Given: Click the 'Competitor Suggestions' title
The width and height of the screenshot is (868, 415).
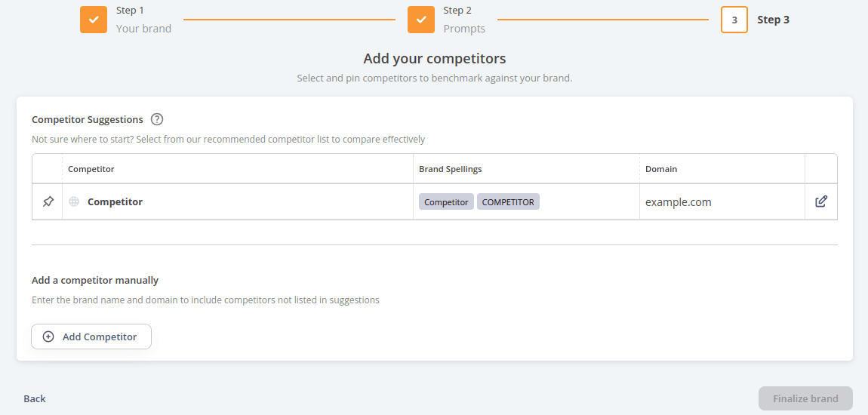Looking at the screenshot, I should [x=88, y=119].
